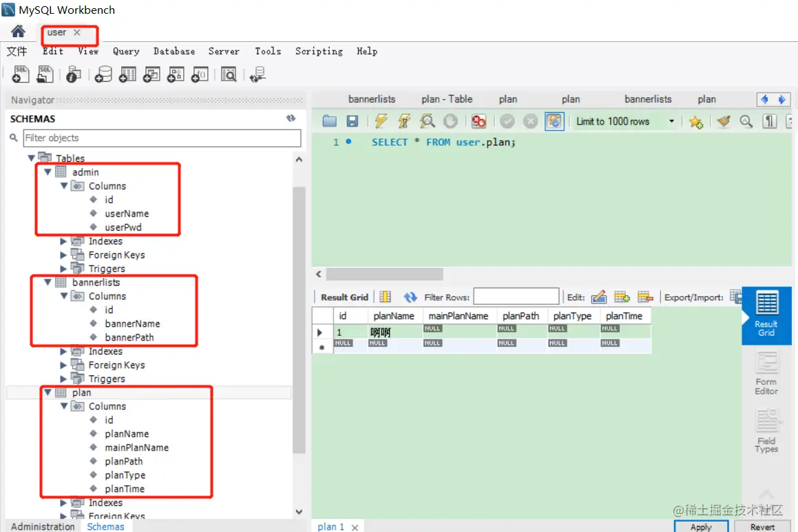Click the Revert button
The image size is (798, 532).
pyautogui.click(x=762, y=526)
